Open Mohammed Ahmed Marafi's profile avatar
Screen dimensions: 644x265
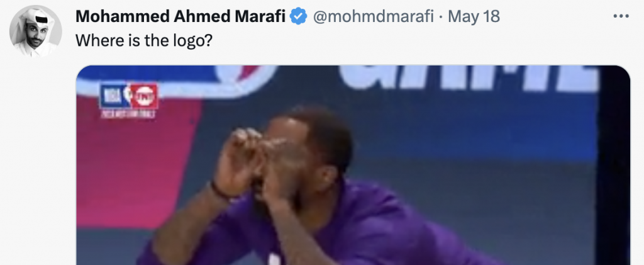(35, 31)
